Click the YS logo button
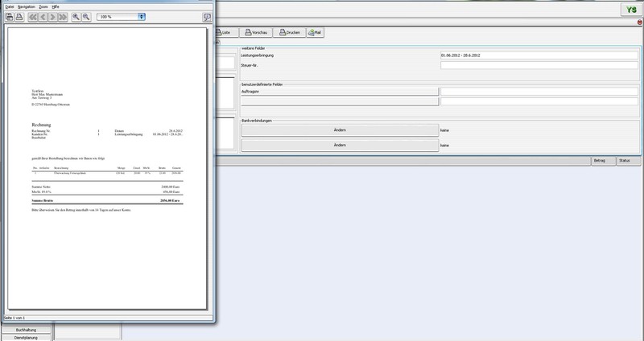Viewport: 644px width, 341px height. (x=631, y=10)
